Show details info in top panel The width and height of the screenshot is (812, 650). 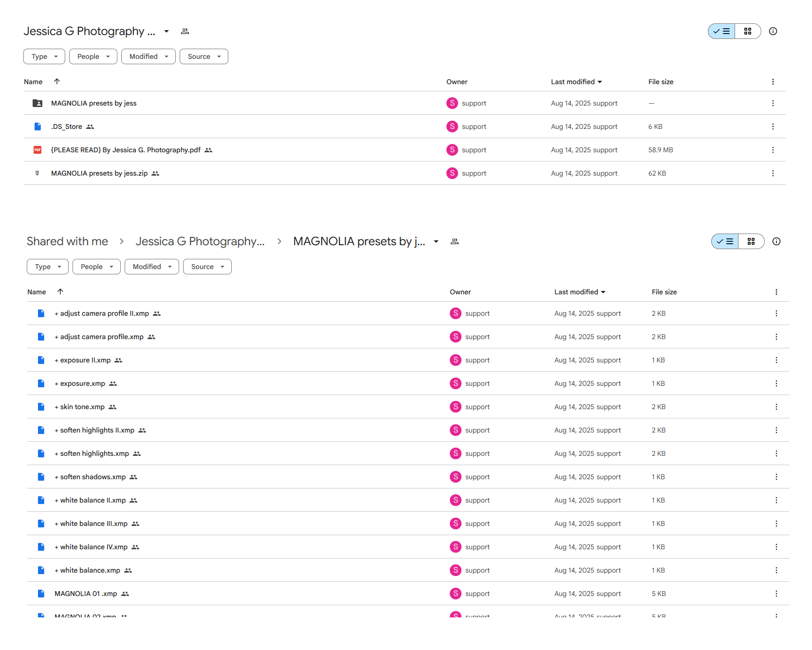click(x=773, y=31)
